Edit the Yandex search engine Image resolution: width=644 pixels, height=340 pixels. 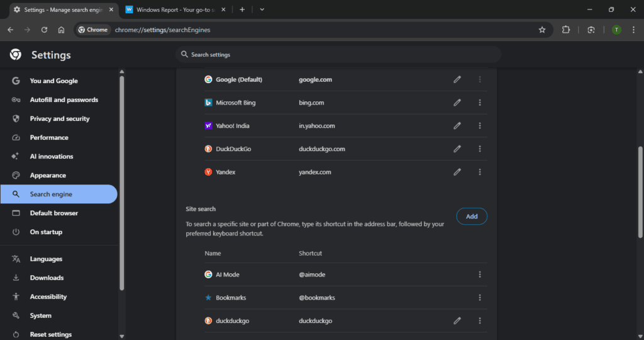[x=457, y=172]
